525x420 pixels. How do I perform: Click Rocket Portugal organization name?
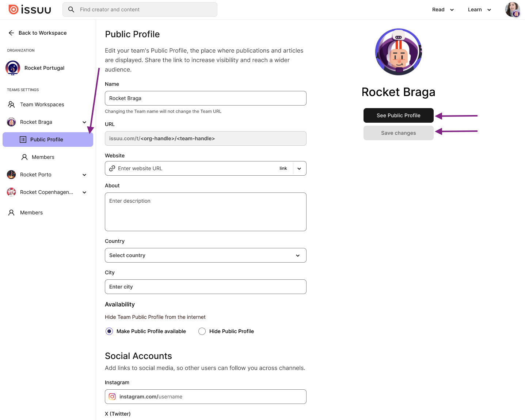(45, 68)
